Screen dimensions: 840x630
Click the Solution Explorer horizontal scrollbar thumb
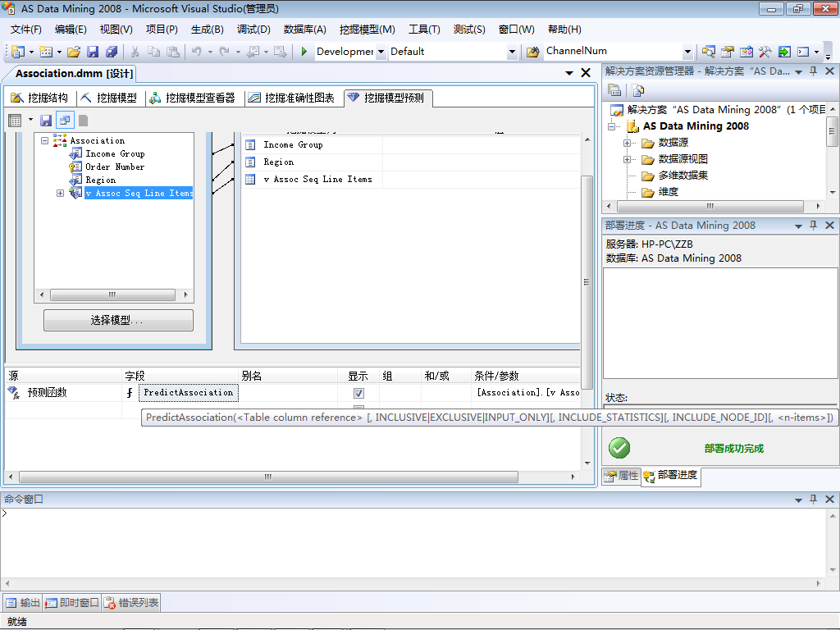(x=710, y=206)
